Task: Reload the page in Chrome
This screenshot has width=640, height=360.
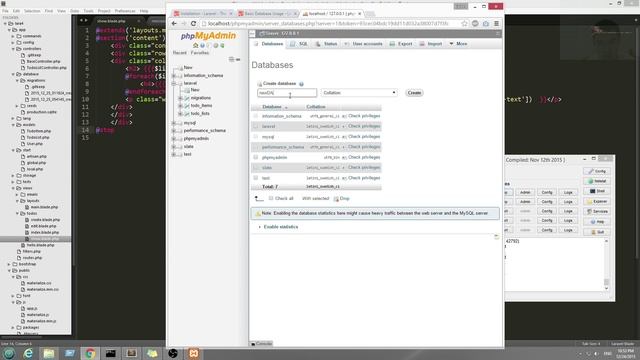Action: (193, 24)
